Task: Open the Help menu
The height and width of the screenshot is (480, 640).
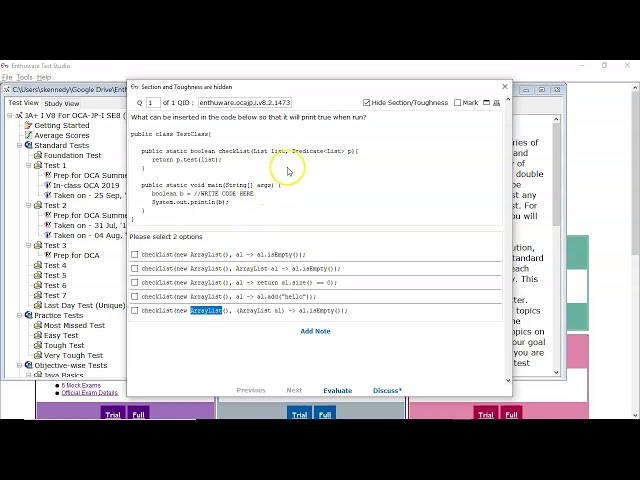Action: 44,77
